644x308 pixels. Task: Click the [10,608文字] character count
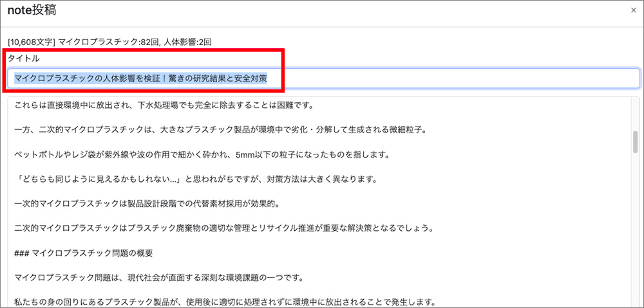click(31, 42)
